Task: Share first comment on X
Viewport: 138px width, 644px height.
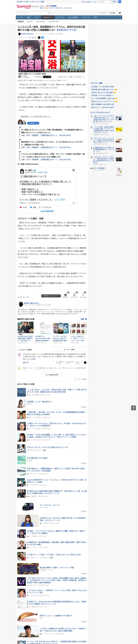Action: tap(85, 362)
